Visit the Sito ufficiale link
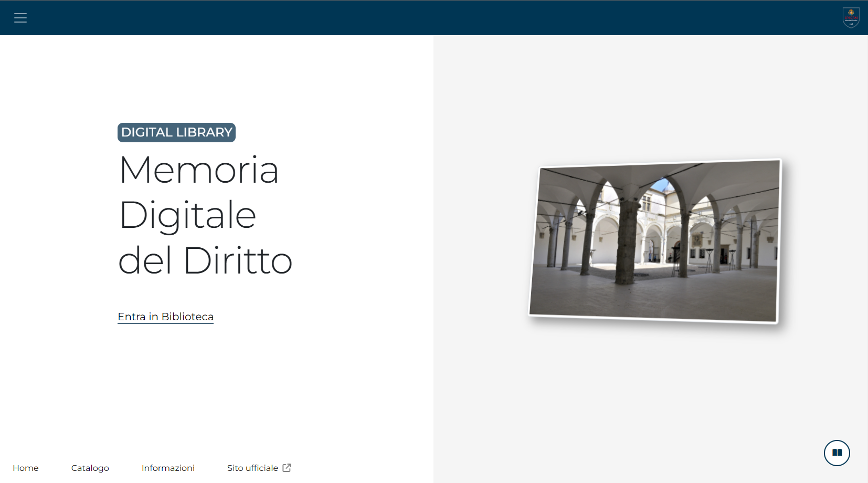Screen dimensions: 868x483 (x=252, y=468)
